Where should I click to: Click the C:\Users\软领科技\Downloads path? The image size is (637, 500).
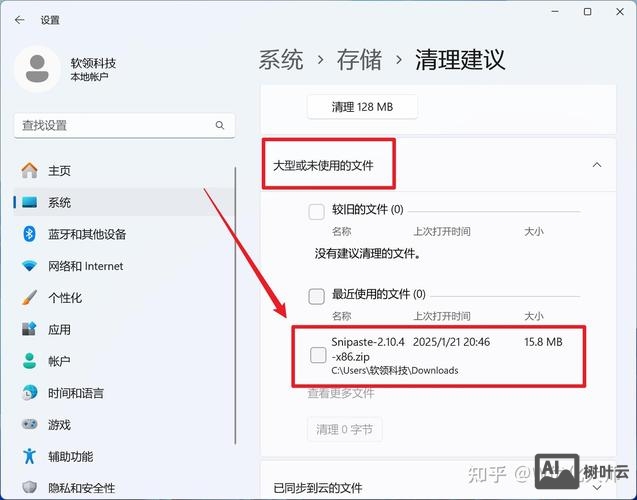(x=394, y=370)
